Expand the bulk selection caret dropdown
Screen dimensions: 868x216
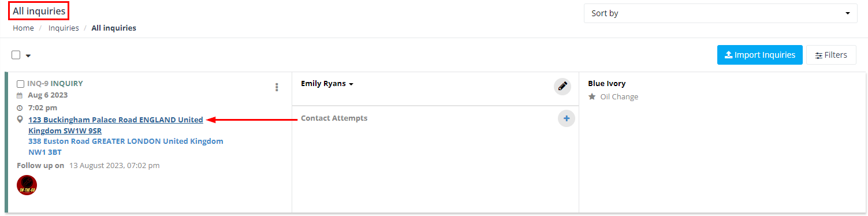(x=28, y=55)
